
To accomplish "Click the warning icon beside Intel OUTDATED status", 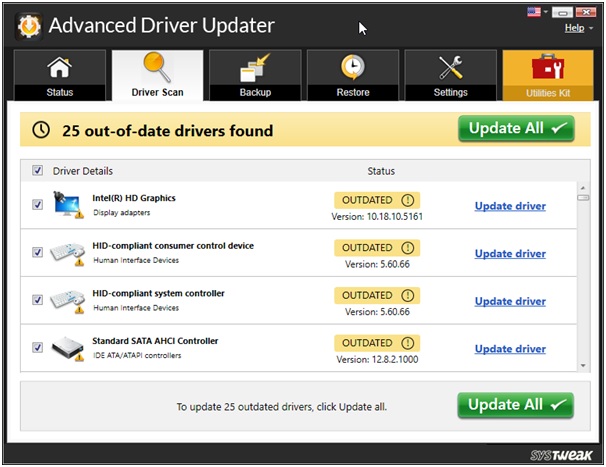I will (407, 200).
